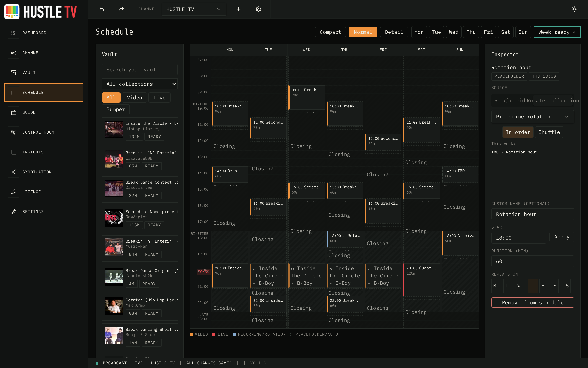Select Rotate collection source option

tap(553, 101)
